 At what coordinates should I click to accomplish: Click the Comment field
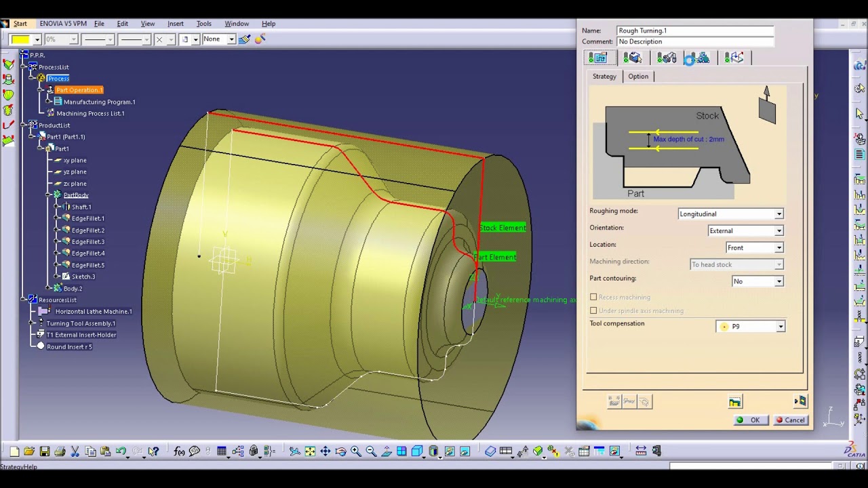pos(695,41)
